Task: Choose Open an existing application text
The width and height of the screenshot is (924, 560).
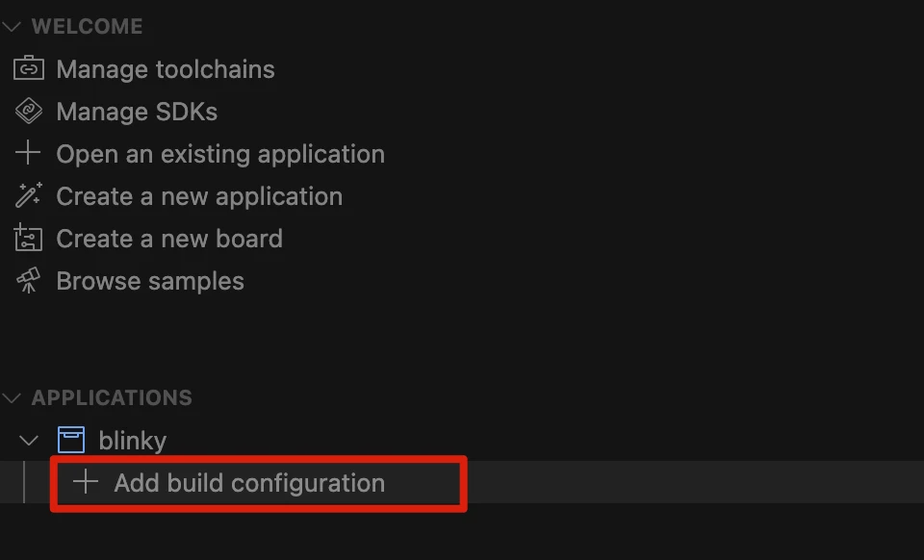Action: tap(220, 154)
